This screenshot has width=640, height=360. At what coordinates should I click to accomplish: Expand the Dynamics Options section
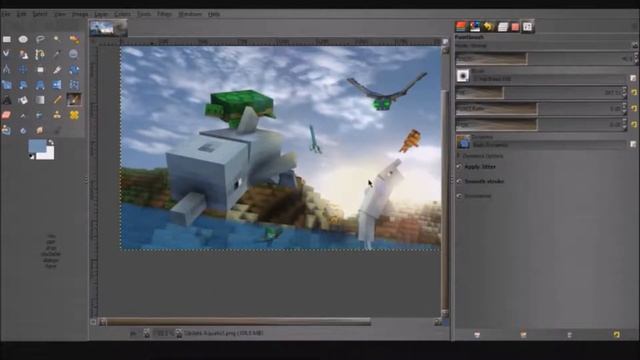(x=459, y=156)
